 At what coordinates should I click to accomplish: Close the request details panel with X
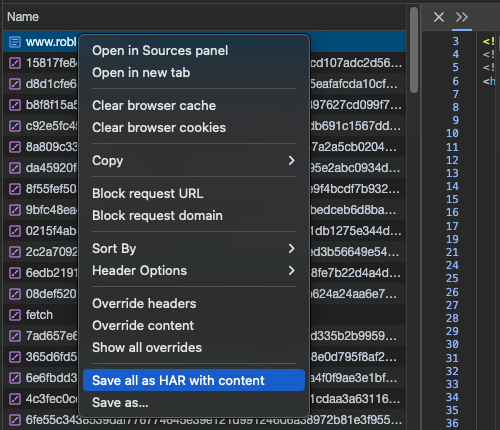(x=439, y=17)
